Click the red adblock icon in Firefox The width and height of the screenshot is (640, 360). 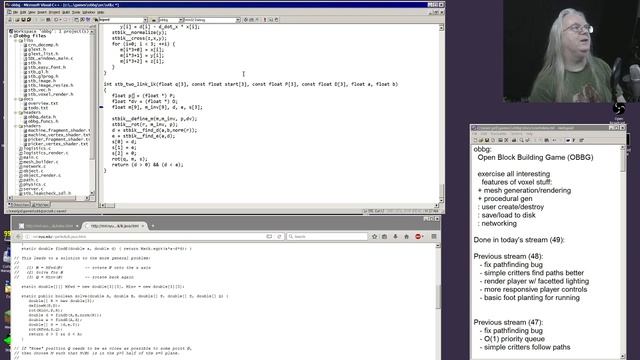418,236
